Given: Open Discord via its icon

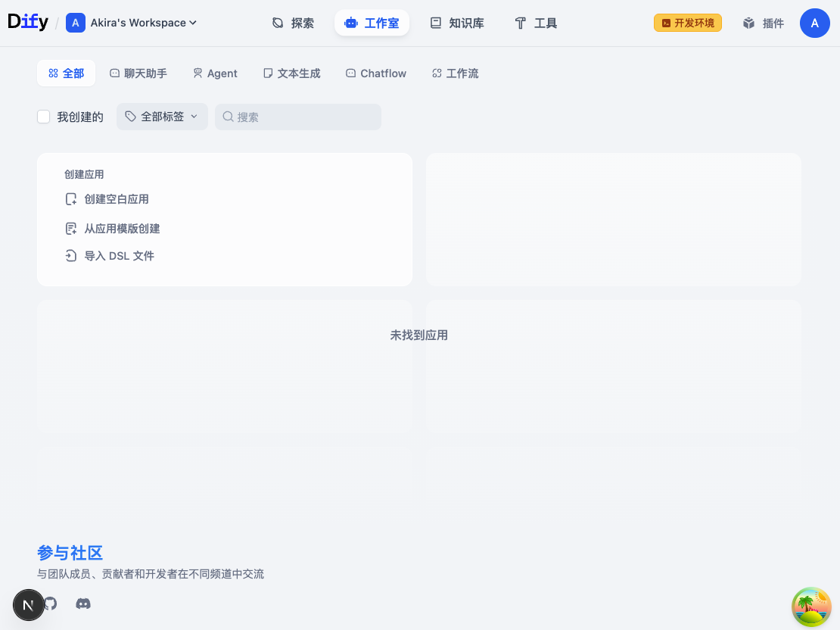Looking at the screenshot, I should (82, 603).
